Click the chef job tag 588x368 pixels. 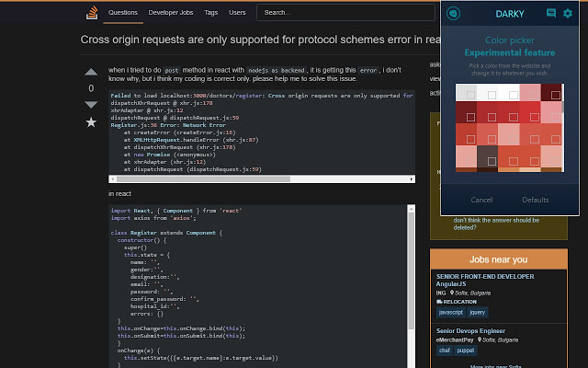pyautogui.click(x=445, y=351)
